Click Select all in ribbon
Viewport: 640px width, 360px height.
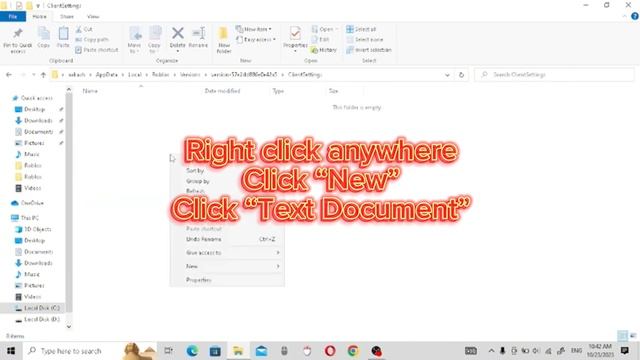361,29
